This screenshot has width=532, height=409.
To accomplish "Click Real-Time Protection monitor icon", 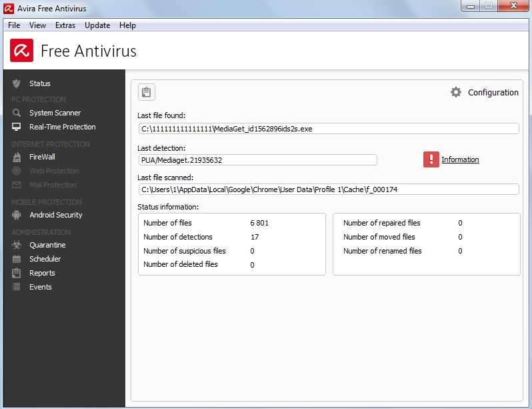I will pyautogui.click(x=16, y=127).
